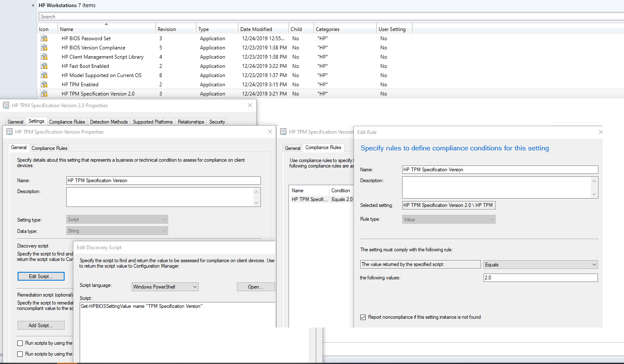Open General tab next to the Settings tab

coord(16,122)
